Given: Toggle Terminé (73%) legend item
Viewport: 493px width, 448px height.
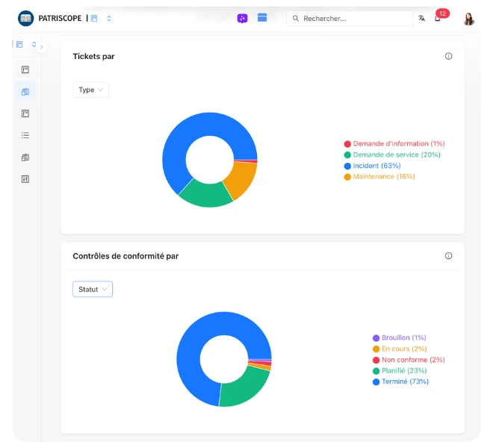Looking at the screenshot, I should (400, 382).
